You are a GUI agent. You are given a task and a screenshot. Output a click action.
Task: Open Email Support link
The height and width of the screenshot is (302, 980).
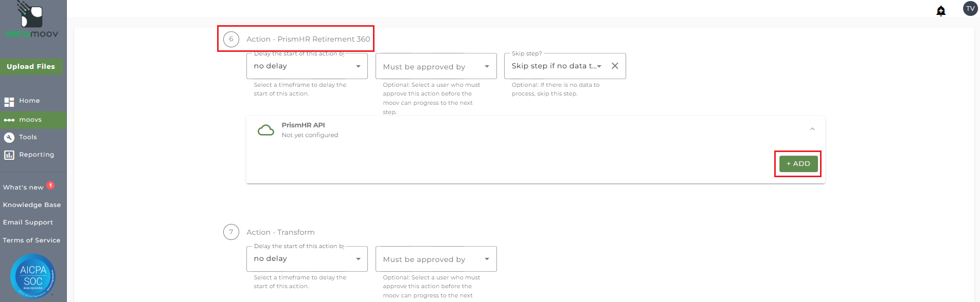[x=28, y=222]
